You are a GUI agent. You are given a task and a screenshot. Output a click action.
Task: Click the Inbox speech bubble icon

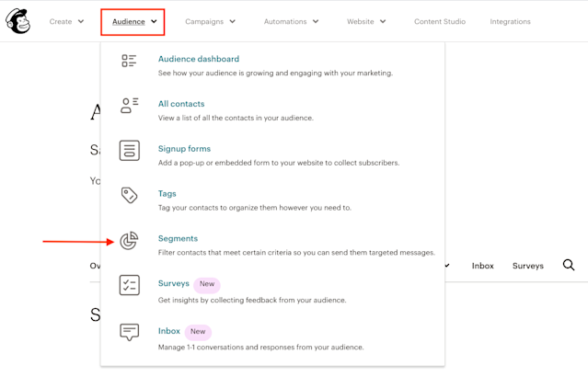pos(130,332)
